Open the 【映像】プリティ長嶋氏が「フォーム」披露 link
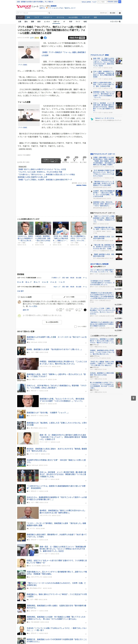The height and width of the screenshot is (644, 138). 64,54
